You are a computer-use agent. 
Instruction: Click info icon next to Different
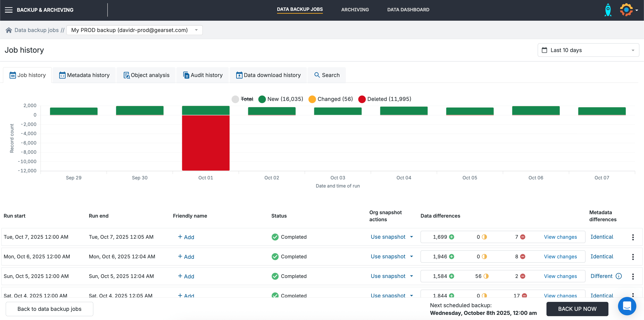[x=619, y=276]
